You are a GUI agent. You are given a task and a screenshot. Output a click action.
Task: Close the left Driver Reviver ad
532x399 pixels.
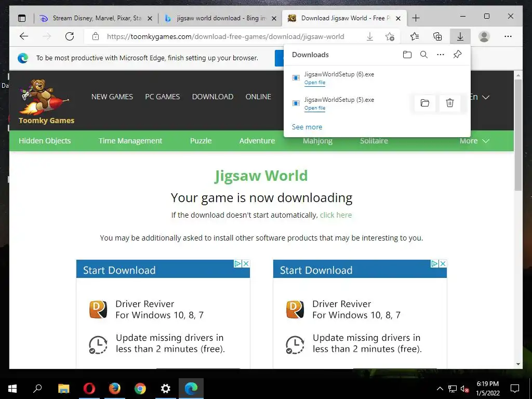click(x=246, y=263)
